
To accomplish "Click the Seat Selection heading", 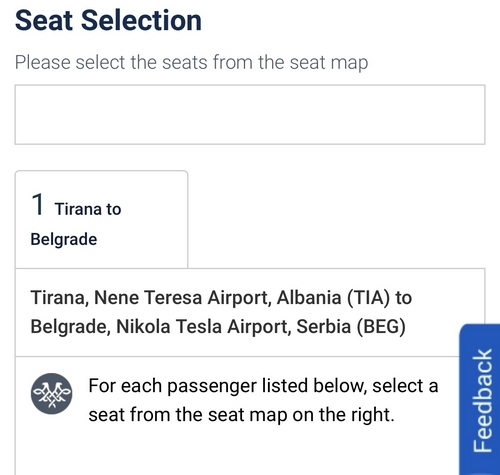I will (x=108, y=20).
